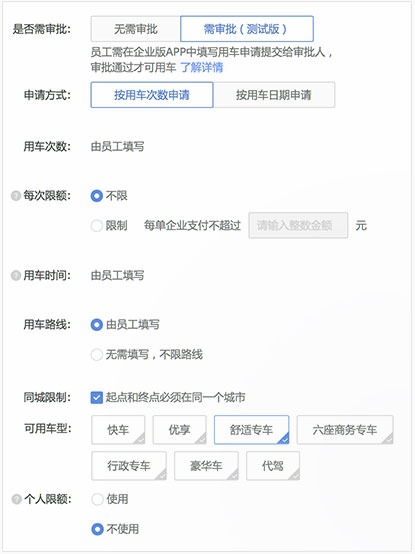415x554 pixels.
Task: Enable the 优享 car type
Action: pos(179,430)
